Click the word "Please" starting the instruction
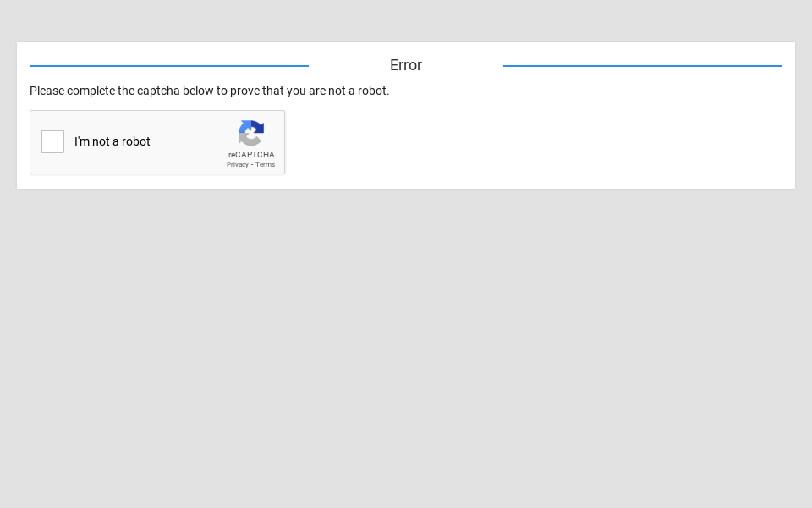 tap(47, 91)
